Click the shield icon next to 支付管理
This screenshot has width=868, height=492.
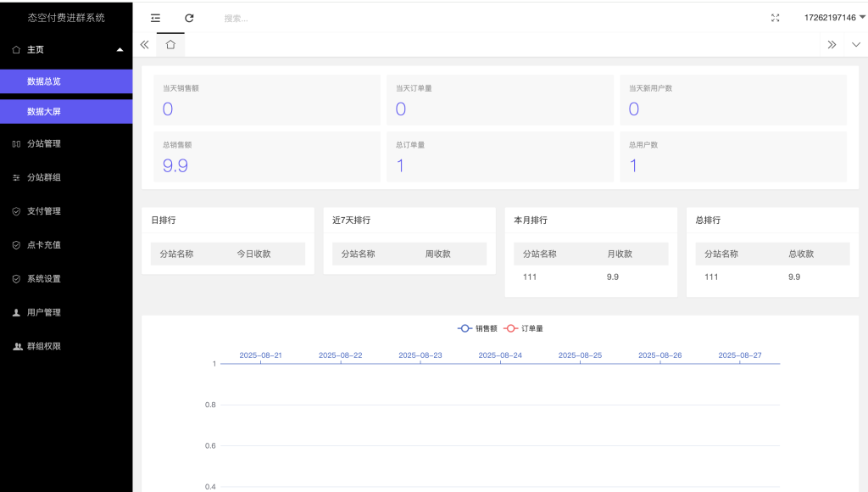[x=14, y=211]
